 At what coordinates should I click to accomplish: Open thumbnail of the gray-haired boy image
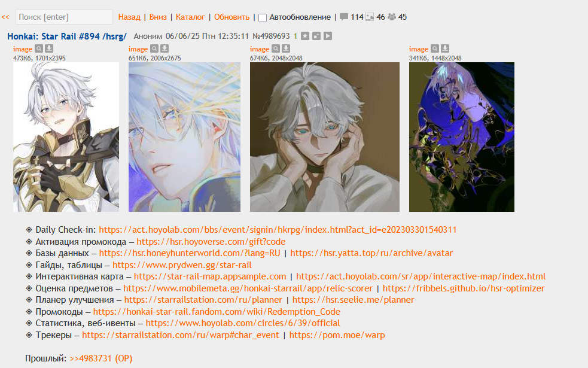tap(325, 137)
